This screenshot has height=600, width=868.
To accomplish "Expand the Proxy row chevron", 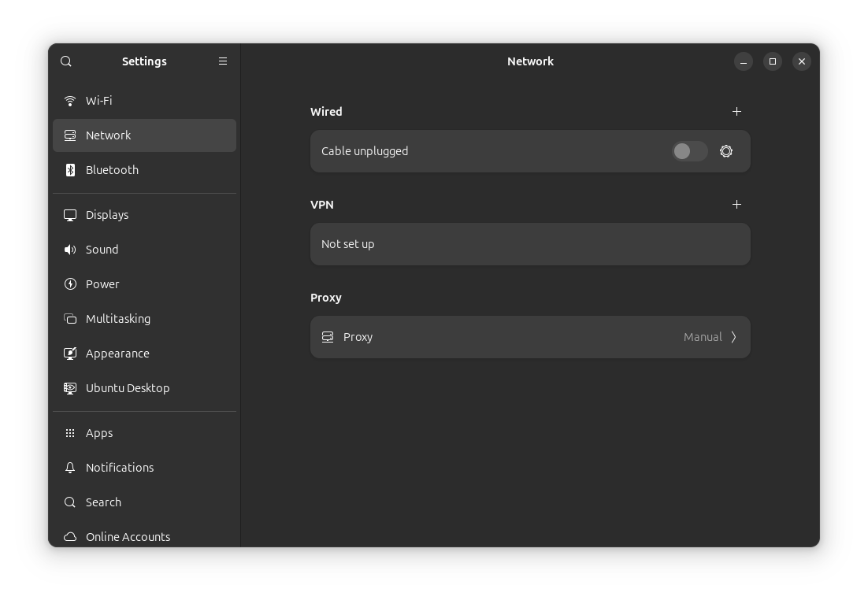I will tap(733, 337).
